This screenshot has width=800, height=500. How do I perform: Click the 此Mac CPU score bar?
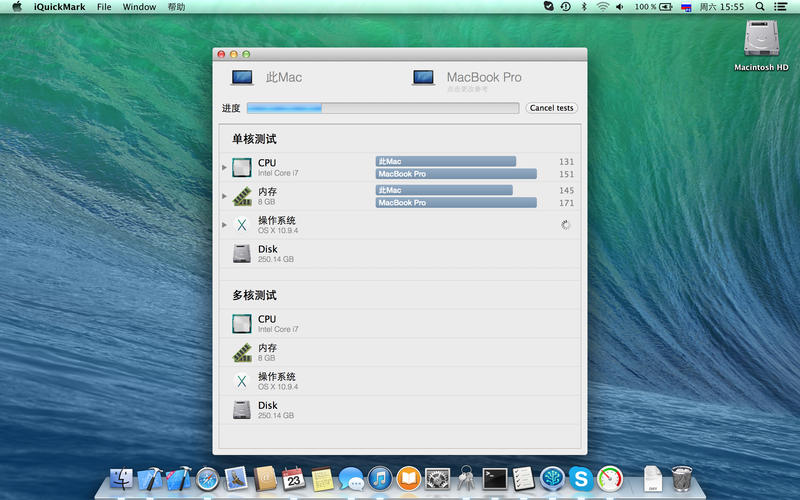pos(446,161)
